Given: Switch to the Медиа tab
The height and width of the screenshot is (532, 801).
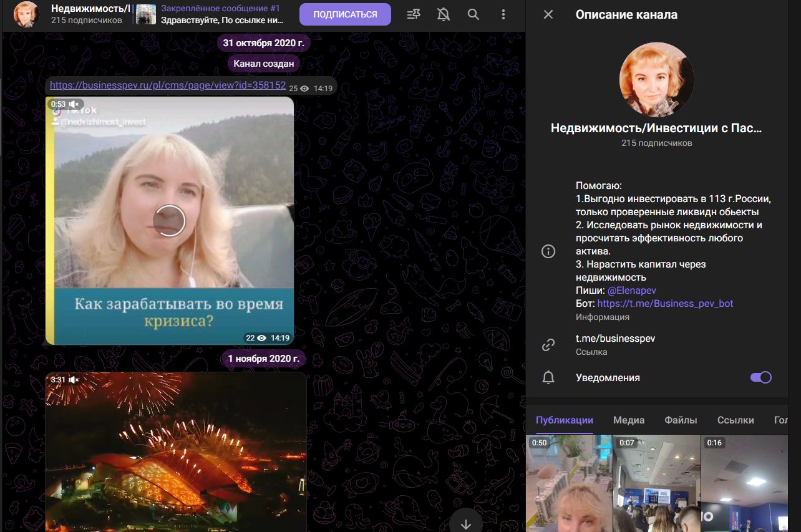Looking at the screenshot, I should 629,420.
